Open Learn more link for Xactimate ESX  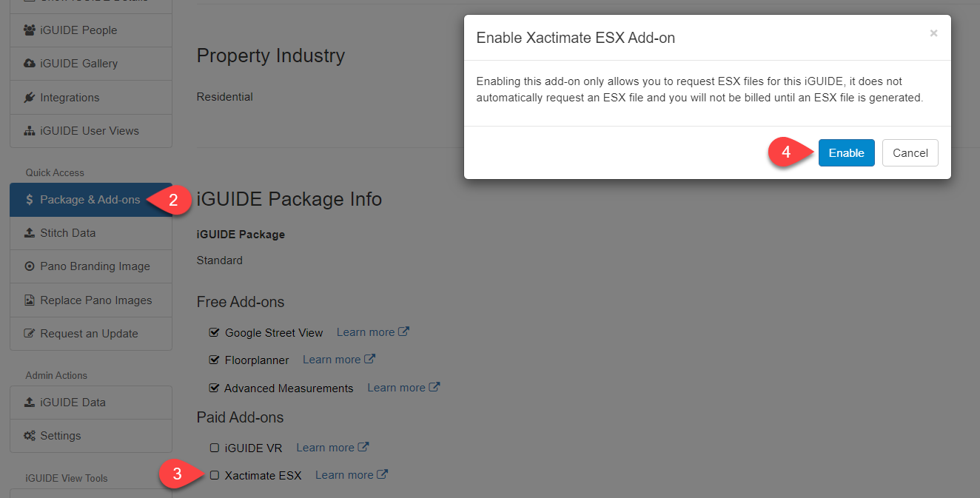point(352,475)
